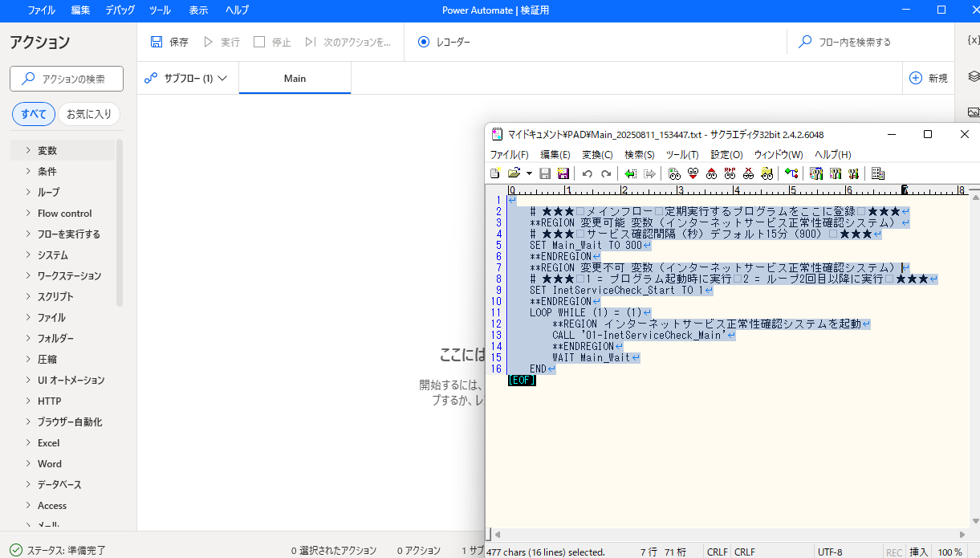Open the デバッグ menu in Power Automate
The height and width of the screenshot is (558, 980).
120,10
